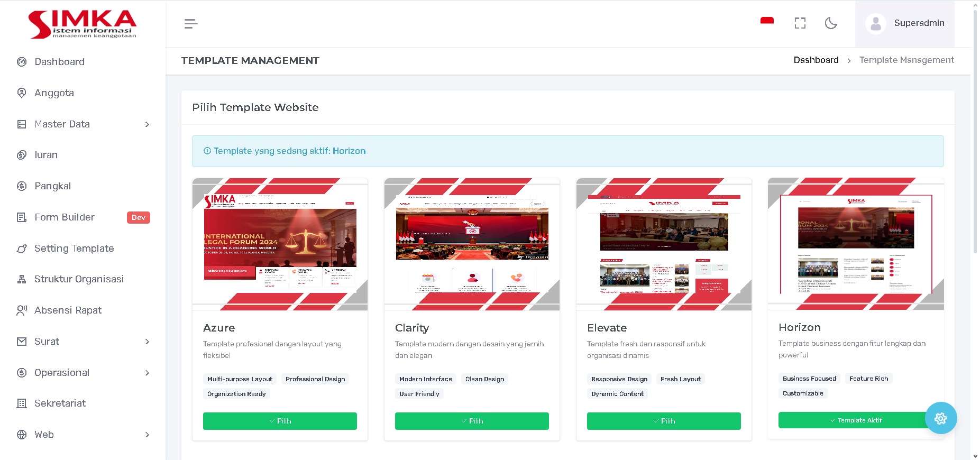Enter fullscreen mode via the fullscreen icon
The height and width of the screenshot is (460, 980).
click(x=800, y=23)
